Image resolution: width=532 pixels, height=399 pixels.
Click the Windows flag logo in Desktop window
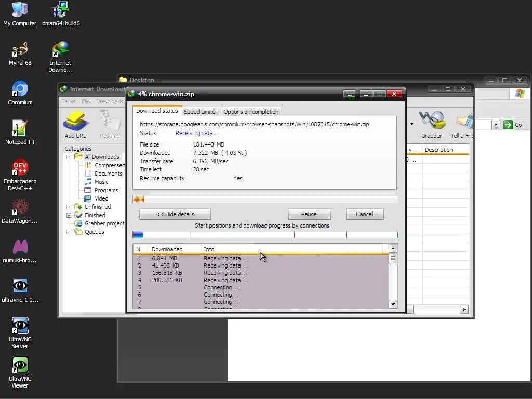click(520, 94)
